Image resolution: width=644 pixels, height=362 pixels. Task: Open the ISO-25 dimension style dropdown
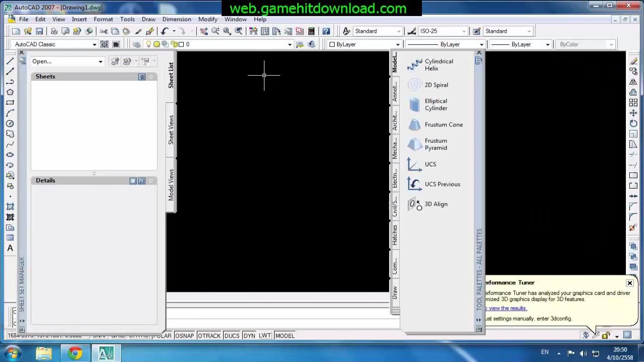463,31
